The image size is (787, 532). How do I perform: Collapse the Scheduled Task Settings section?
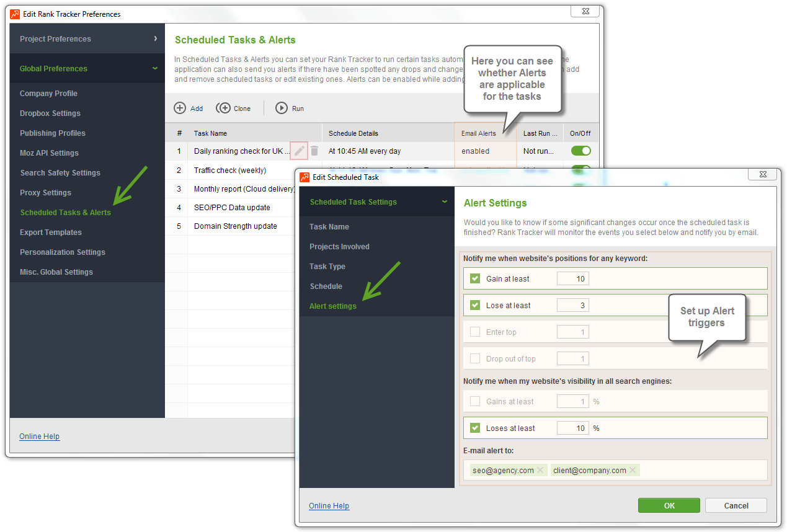click(377, 202)
